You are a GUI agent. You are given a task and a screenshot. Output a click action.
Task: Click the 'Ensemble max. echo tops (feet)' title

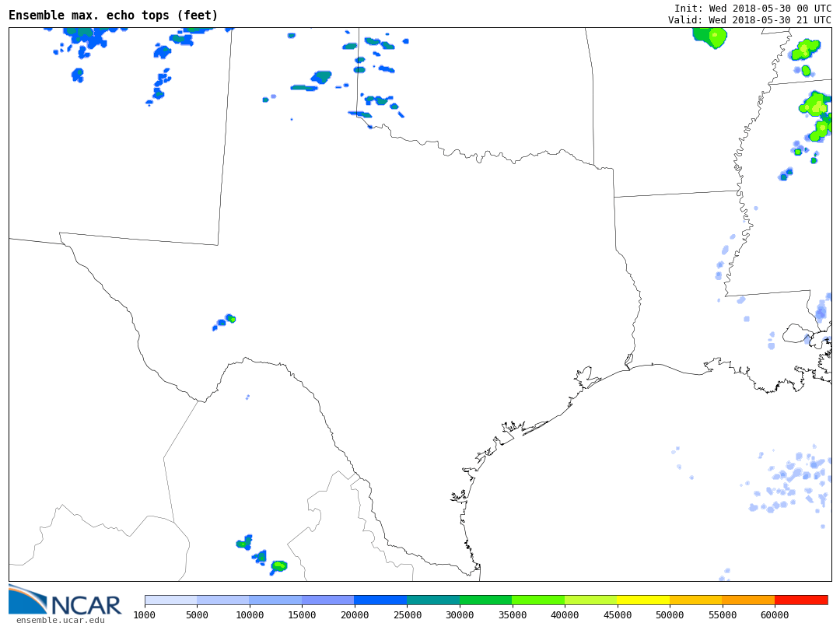114,16
